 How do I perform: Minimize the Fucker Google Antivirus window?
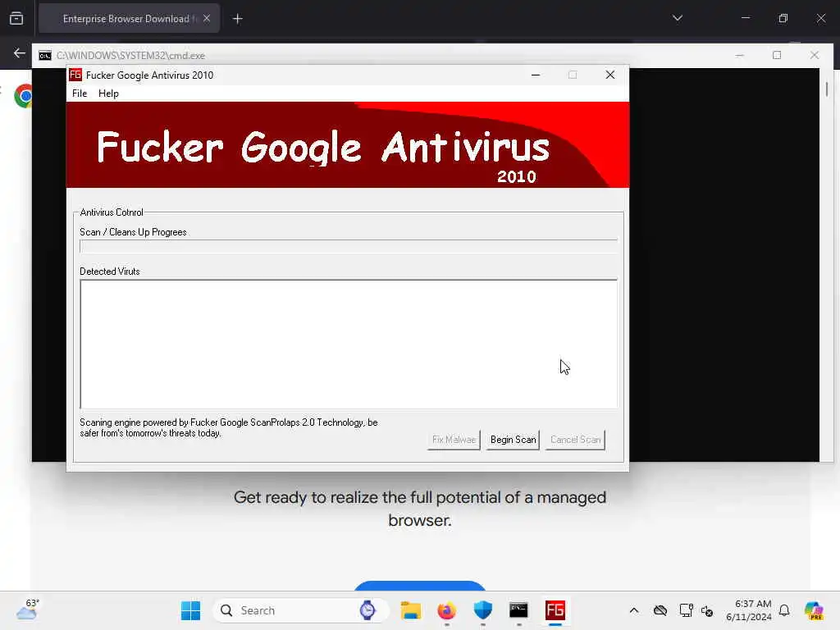535,75
